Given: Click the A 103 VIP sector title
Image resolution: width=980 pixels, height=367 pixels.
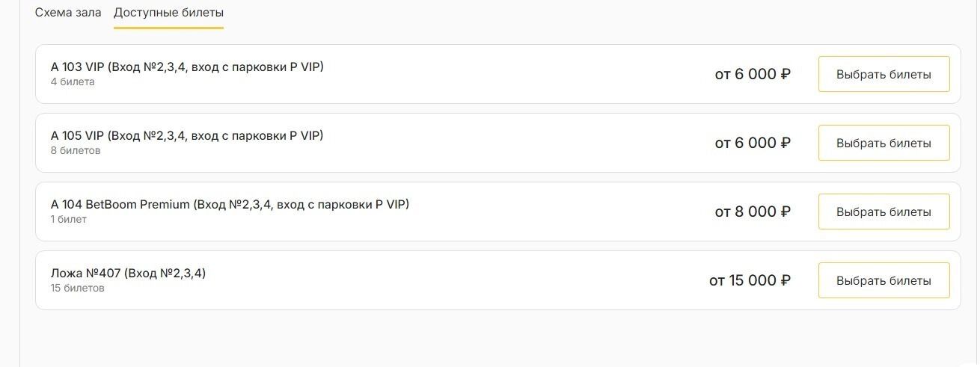Looking at the screenshot, I should [x=187, y=67].
